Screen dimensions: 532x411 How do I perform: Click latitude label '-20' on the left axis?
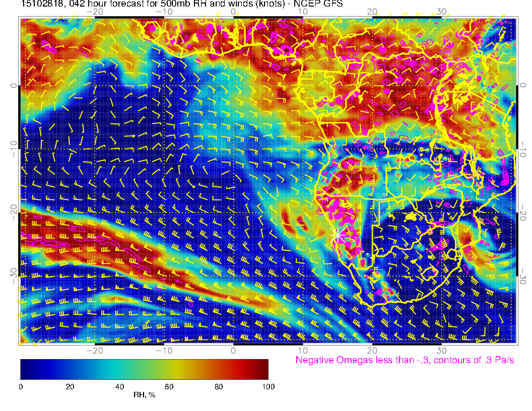pos(14,213)
